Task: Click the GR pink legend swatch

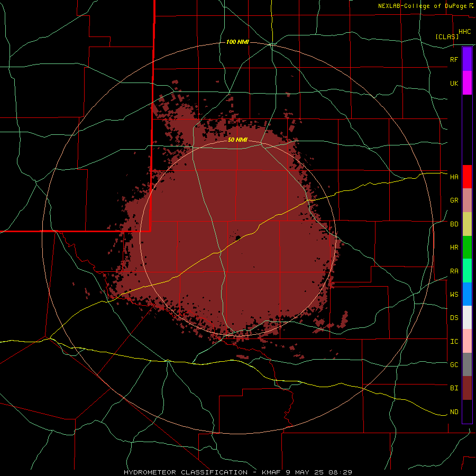Action: tap(467, 200)
